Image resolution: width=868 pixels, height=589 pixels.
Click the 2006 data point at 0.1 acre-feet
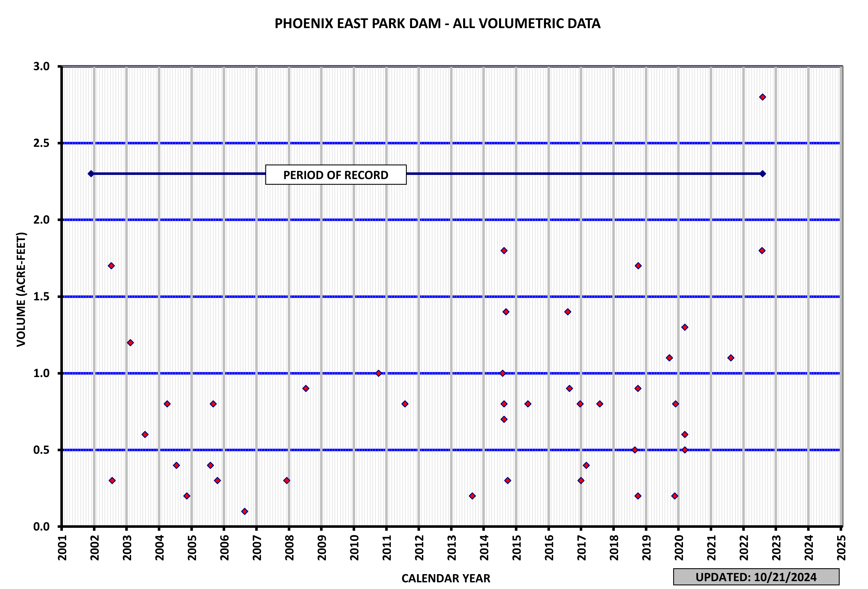tap(245, 511)
